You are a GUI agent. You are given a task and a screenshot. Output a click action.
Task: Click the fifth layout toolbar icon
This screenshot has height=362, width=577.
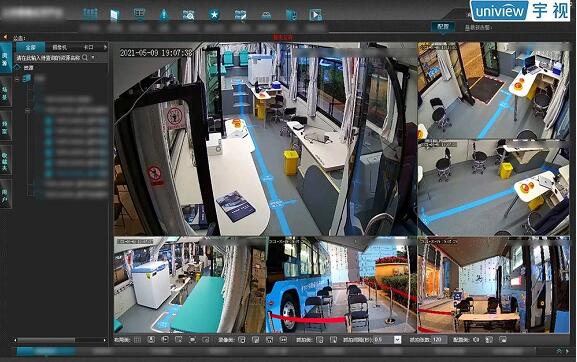coord(192,340)
